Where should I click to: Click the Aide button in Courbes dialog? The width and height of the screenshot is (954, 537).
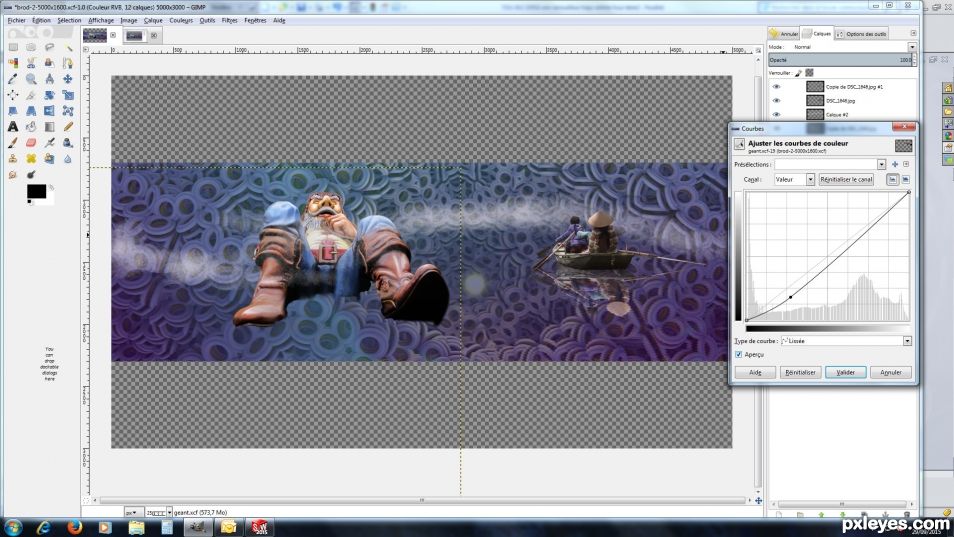755,372
